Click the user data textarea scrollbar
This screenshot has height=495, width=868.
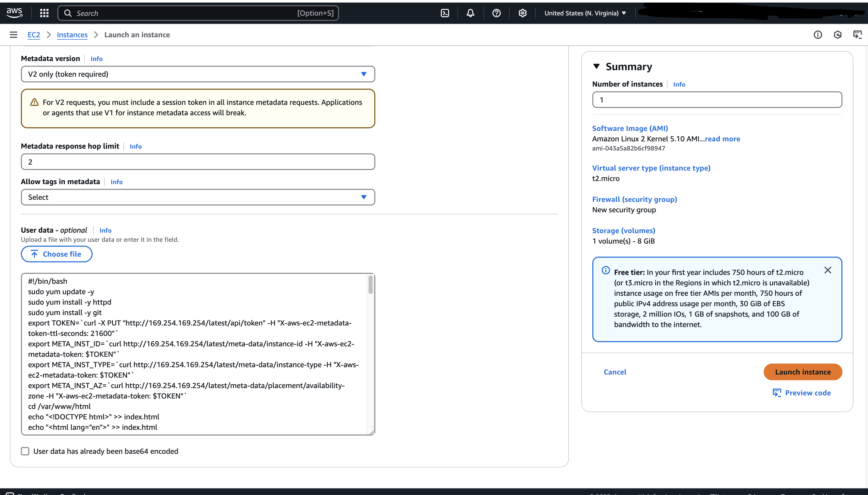(370, 285)
